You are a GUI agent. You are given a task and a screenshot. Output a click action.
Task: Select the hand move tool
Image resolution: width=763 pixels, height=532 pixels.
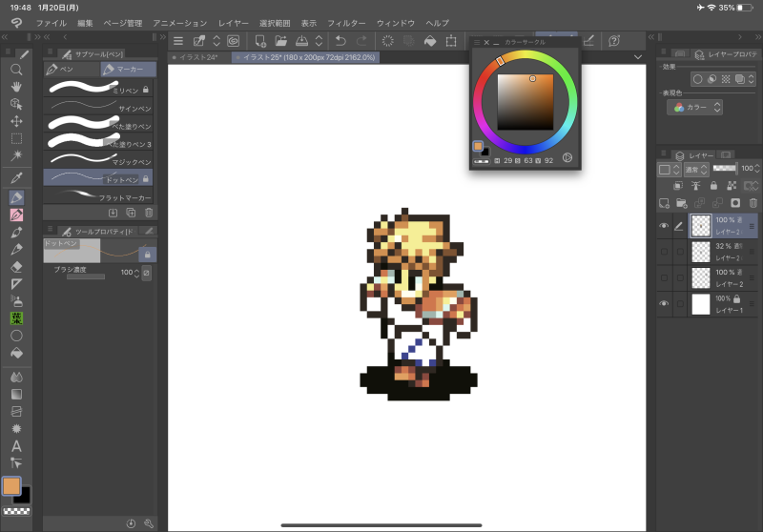tap(16, 87)
